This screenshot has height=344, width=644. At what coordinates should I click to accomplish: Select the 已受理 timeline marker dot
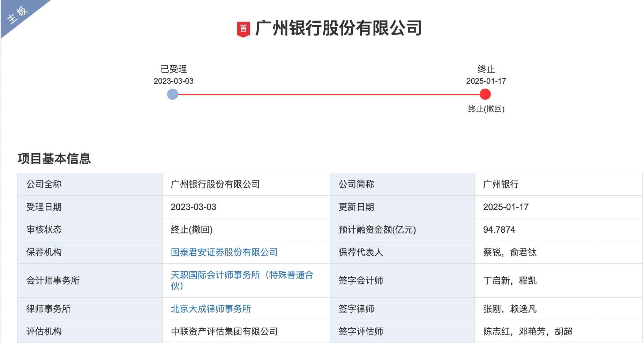173,94
